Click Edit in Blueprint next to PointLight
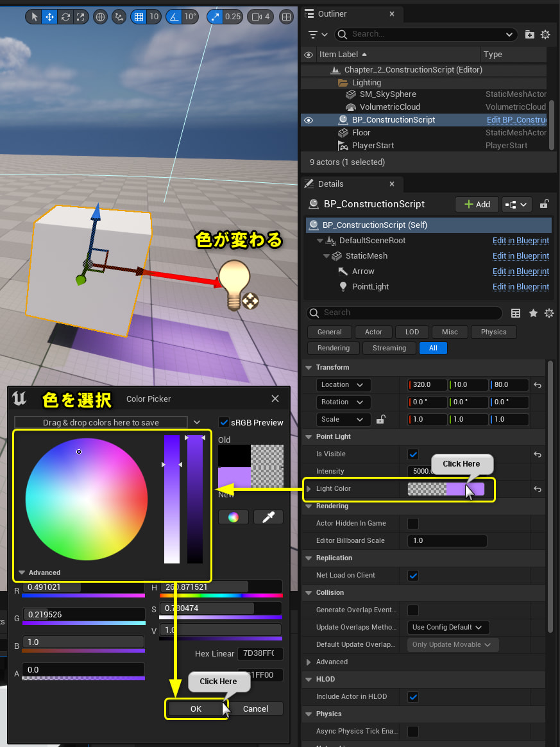The height and width of the screenshot is (747, 560). pos(520,286)
